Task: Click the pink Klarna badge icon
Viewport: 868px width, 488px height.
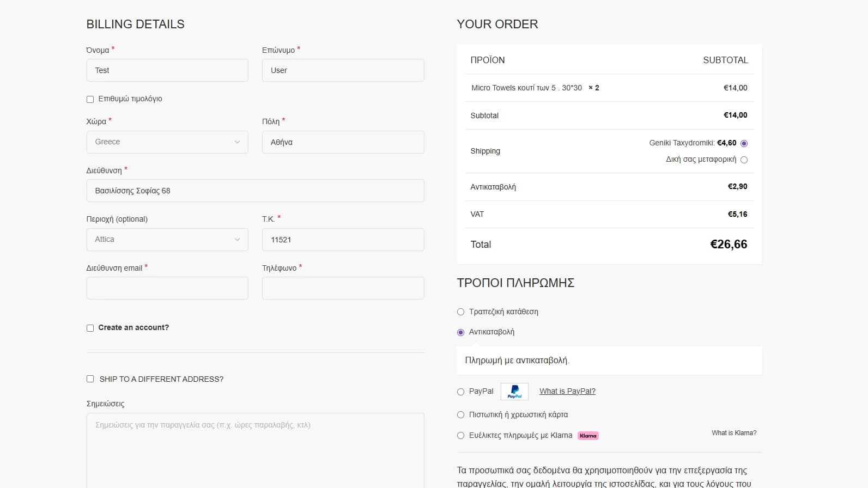Action: coord(588,436)
